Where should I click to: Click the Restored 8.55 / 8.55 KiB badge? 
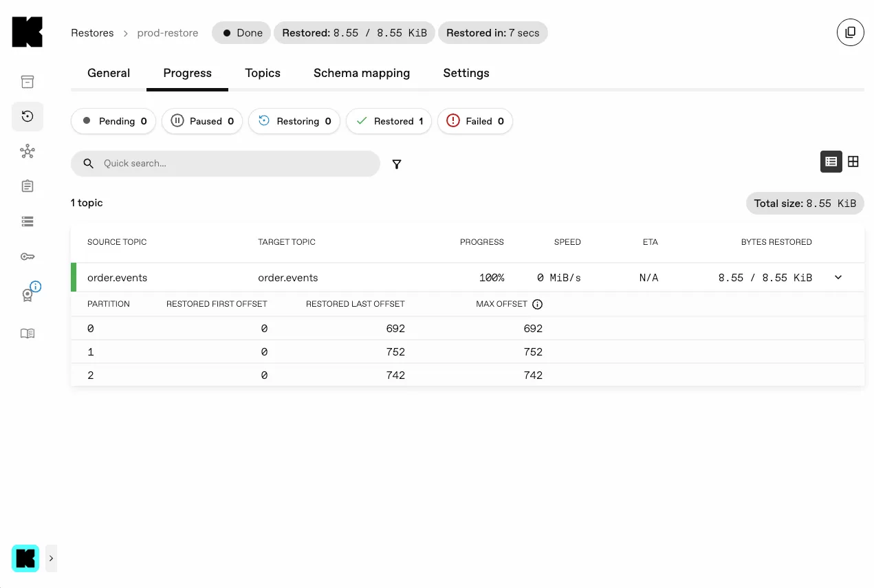(354, 33)
